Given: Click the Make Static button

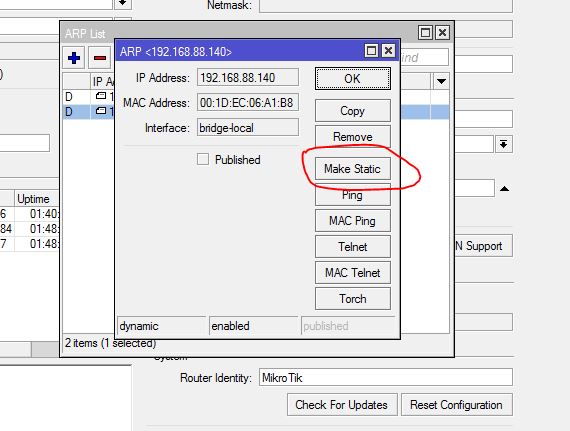Looking at the screenshot, I should (353, 169).
